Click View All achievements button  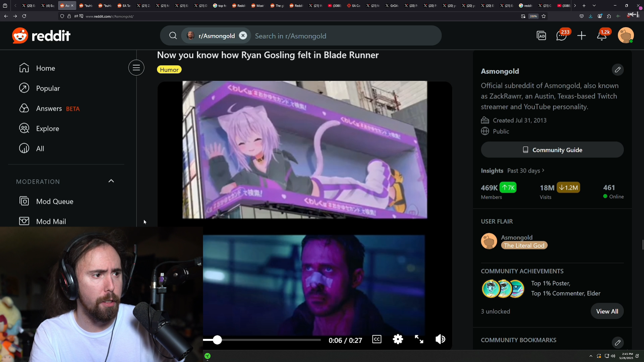[607, 311]
